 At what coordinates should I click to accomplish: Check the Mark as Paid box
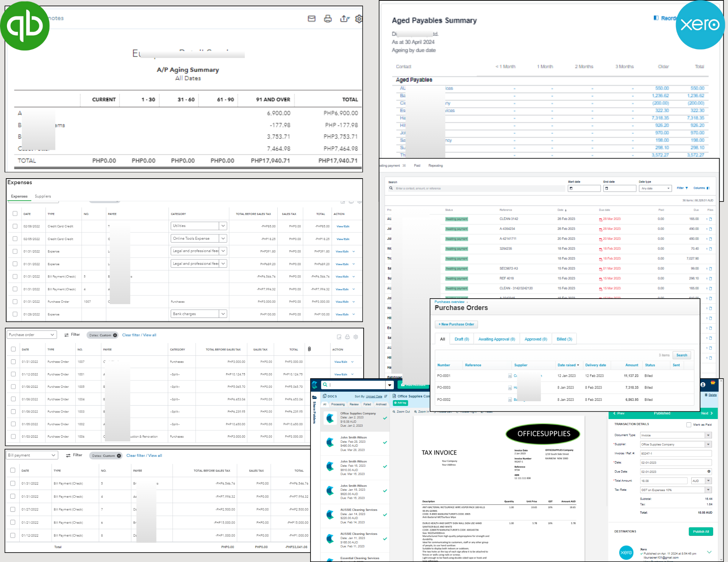689,425
